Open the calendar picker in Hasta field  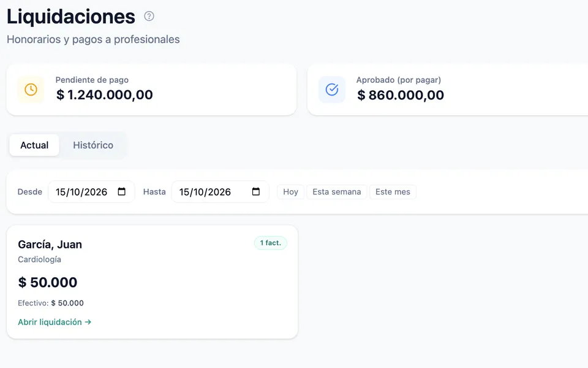tap(256, 191)
